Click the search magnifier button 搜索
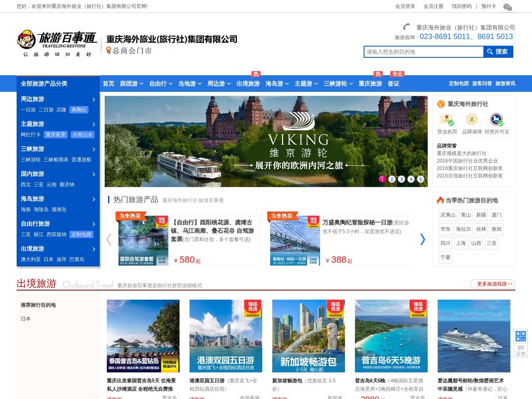 click(498, 52)
